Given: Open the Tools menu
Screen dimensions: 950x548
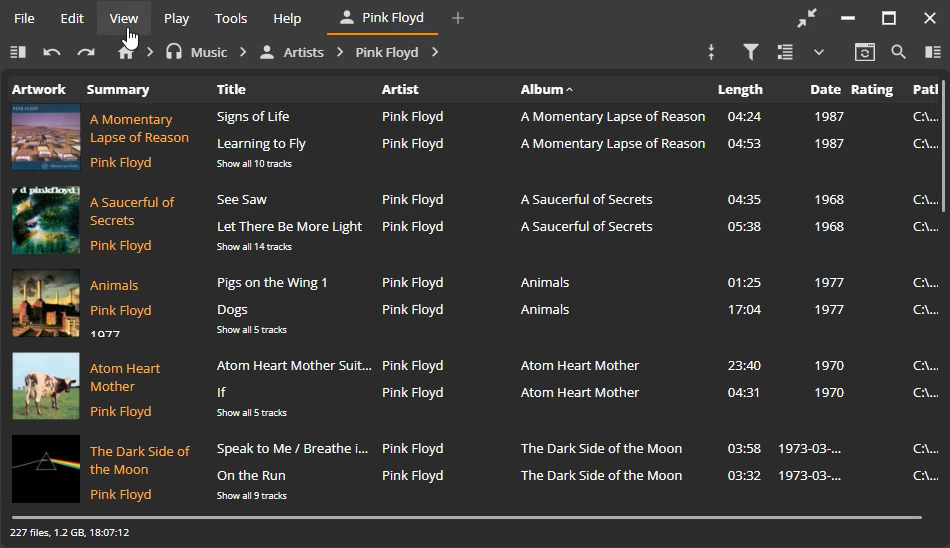Looking at the screenshot, I should pos(231,18).
